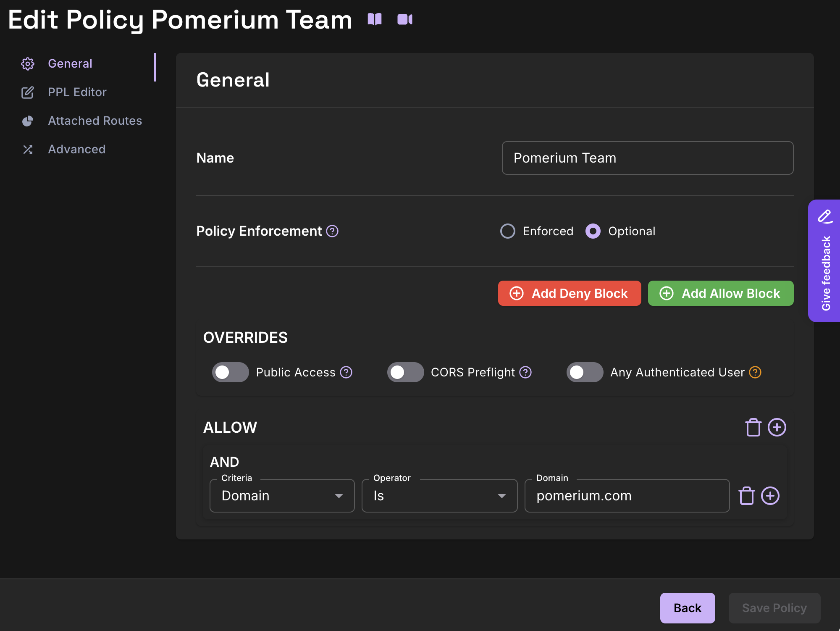Viewport: 840px width, 631px height.
Task: Open CORS Preflight help icon
Action: pyautogui.click(x=525, y=372)
